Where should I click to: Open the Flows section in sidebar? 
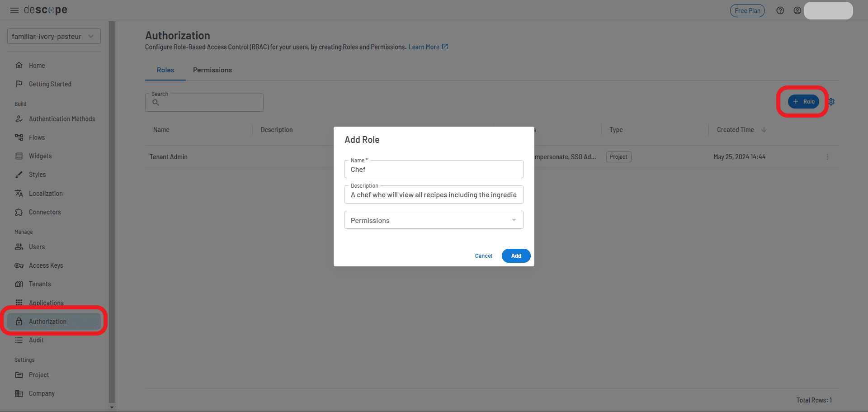pos(37,137)
